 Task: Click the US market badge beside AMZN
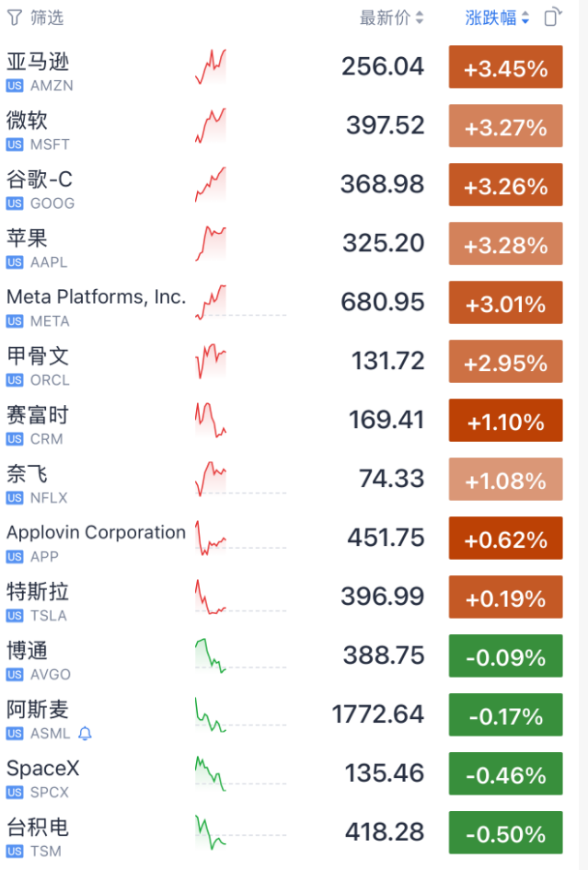click(x=15, y=86)
